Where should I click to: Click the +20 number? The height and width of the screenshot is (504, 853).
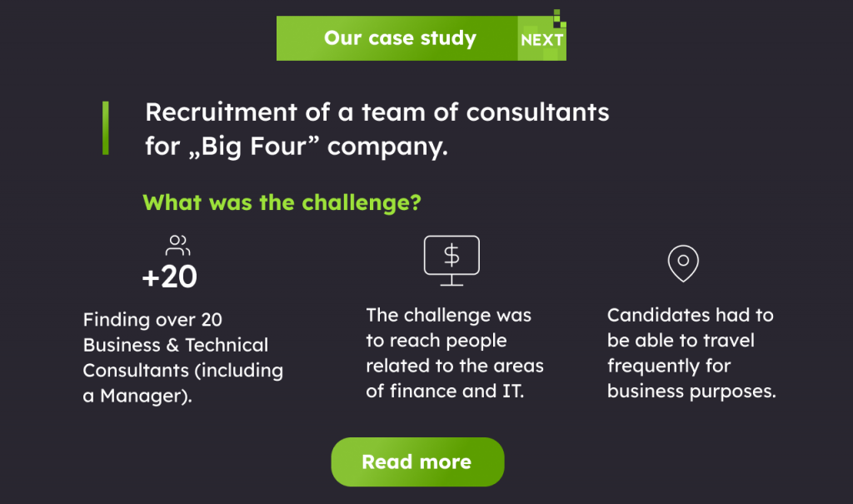tap(170, 277)
